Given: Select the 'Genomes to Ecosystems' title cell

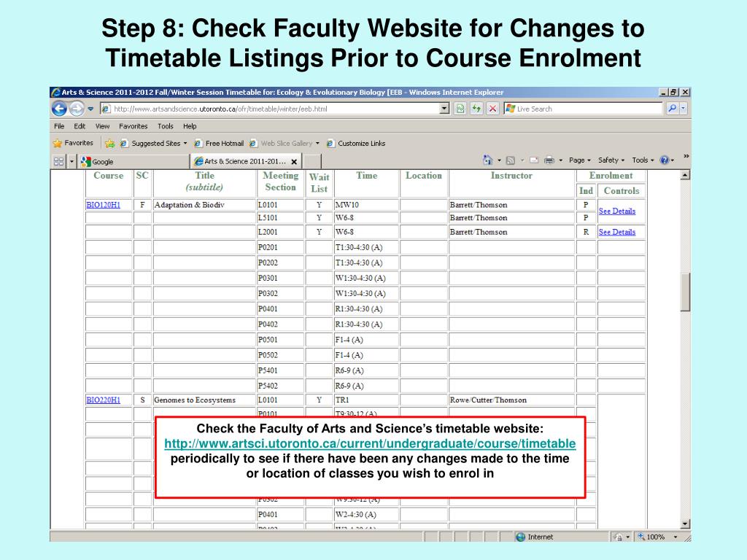Looking at the screenshot, I should 204,400.
